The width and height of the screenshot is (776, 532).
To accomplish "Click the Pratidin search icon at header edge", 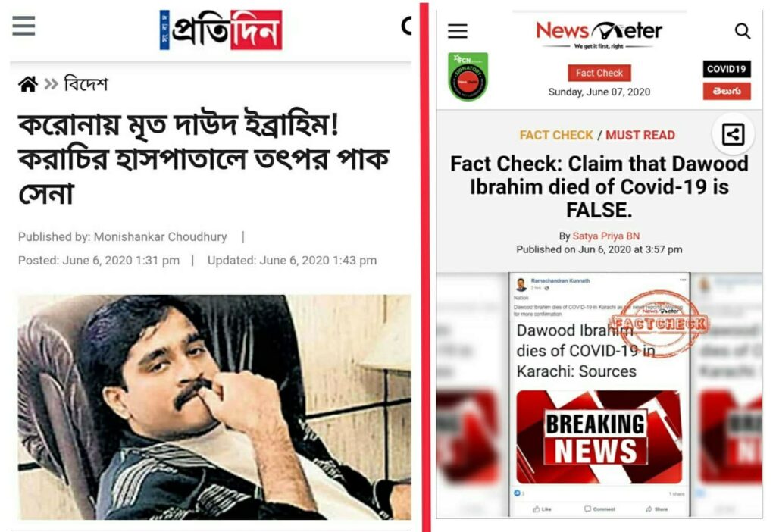I will point(406,27).
